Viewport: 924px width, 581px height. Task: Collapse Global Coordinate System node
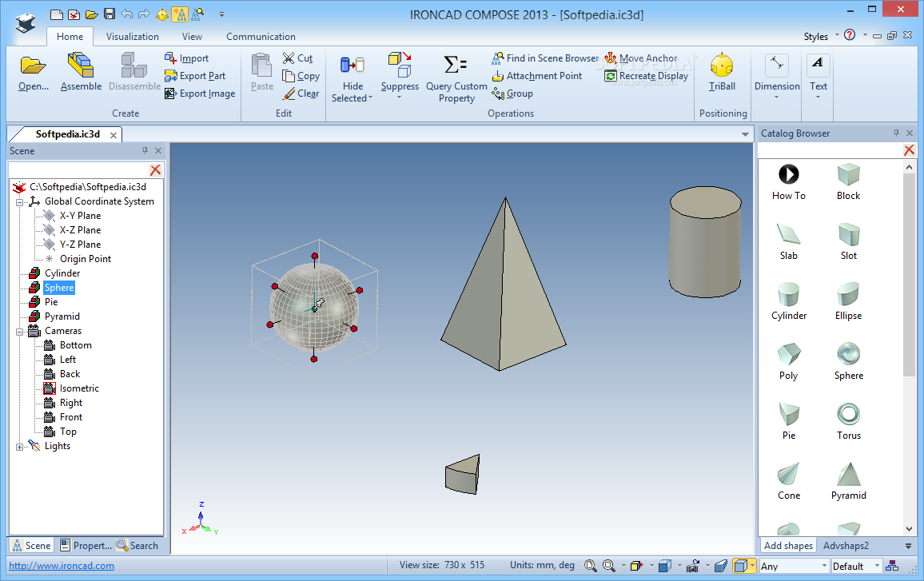point(19,201)
